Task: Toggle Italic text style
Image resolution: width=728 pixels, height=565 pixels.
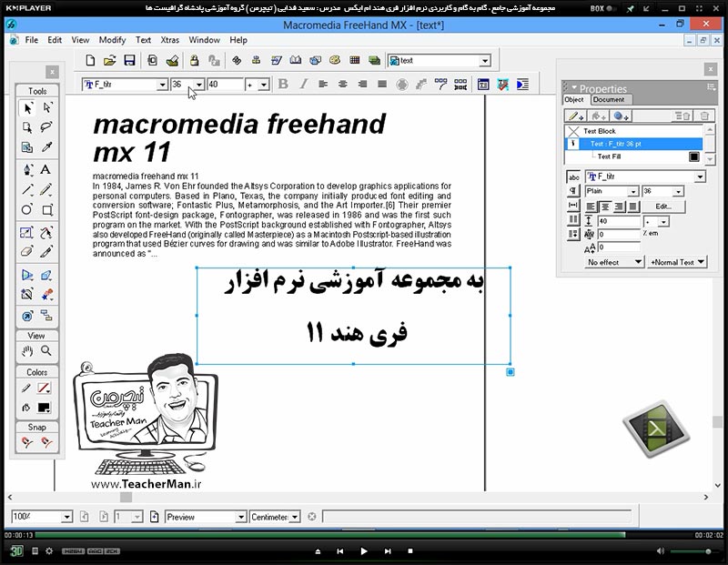Action: click(x=304, y=84)
